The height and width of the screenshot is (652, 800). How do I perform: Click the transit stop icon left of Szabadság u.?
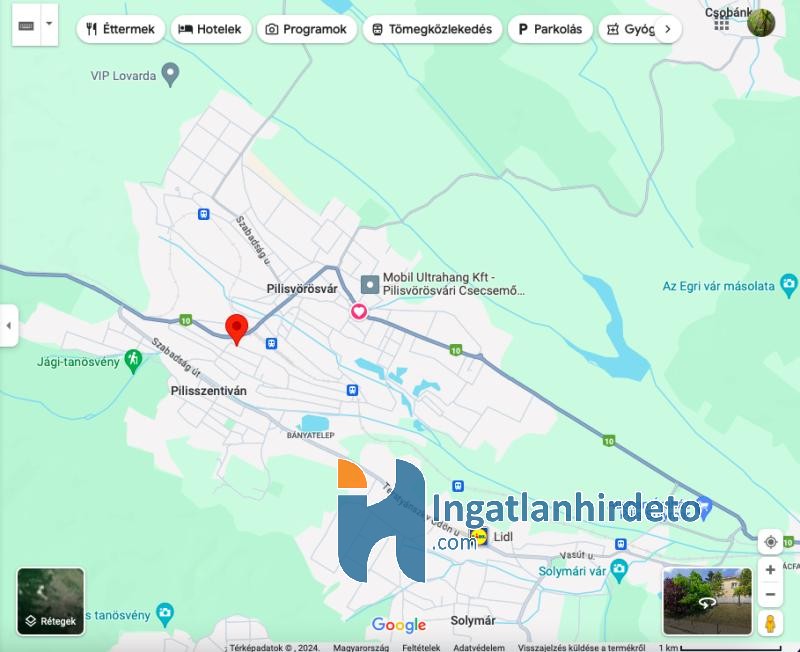[x=204, y=214]
